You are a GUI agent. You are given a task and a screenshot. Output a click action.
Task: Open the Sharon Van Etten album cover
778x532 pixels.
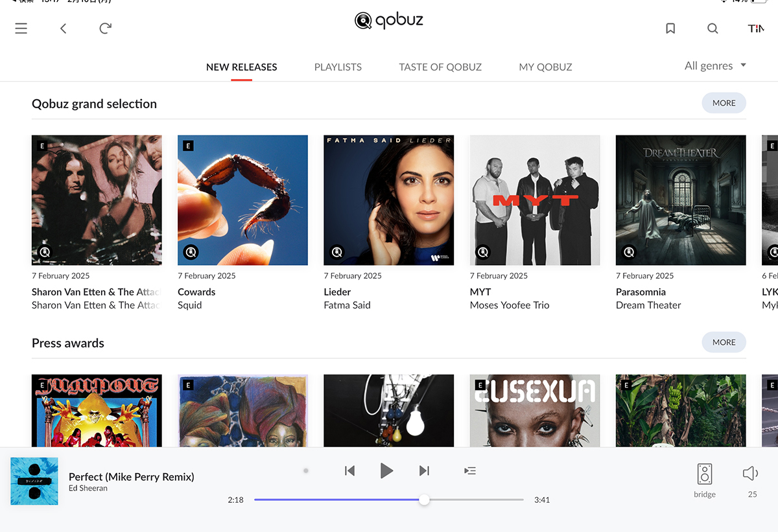97,200
